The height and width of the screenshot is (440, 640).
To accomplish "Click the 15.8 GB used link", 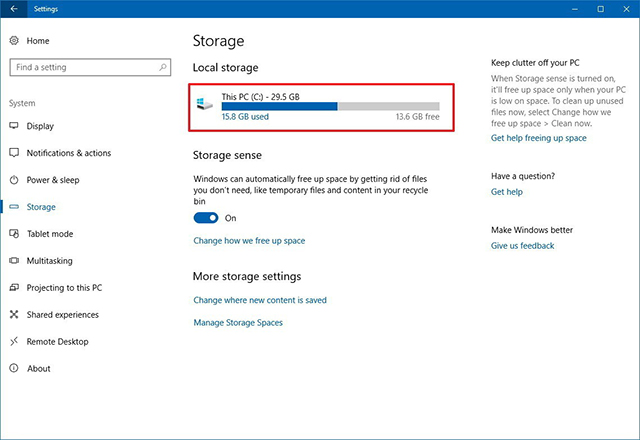I will tap(245, 117).
